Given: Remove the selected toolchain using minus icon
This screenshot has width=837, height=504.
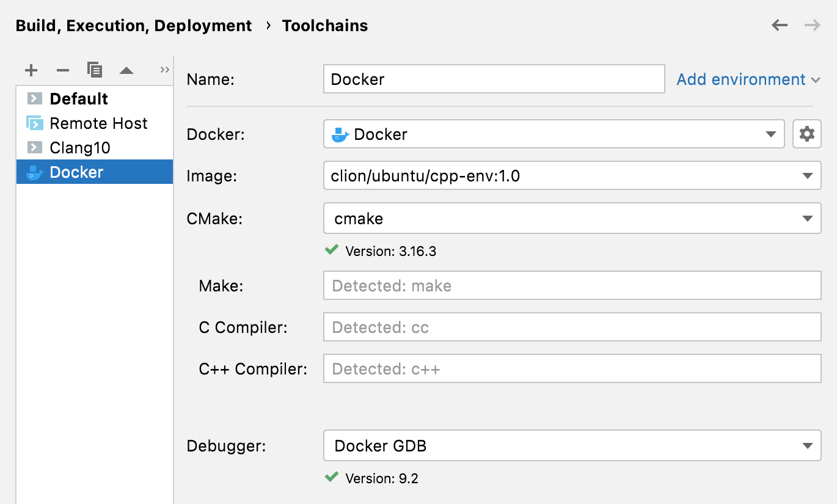Looking at the screenshot, I should click(63, 70).
